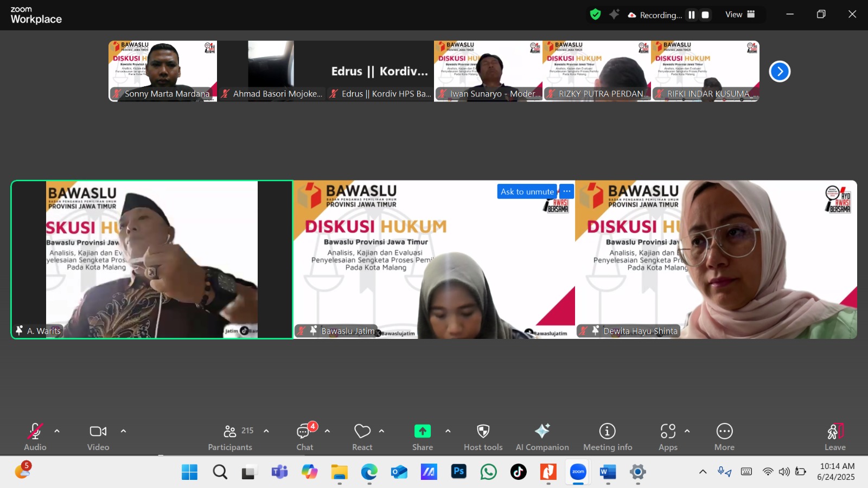Click the green Share screen button
This screenshot has height=488, width=868.
coord(422,432)
